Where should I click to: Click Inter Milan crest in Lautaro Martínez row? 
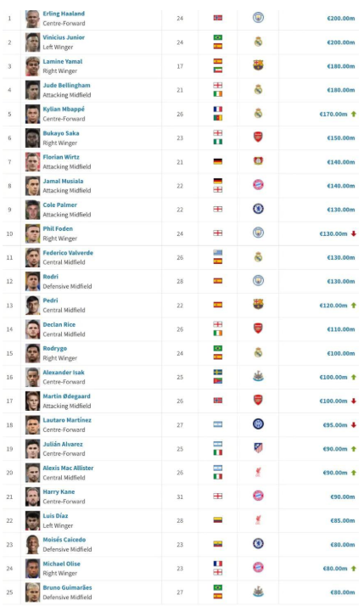tap(258, 424)
